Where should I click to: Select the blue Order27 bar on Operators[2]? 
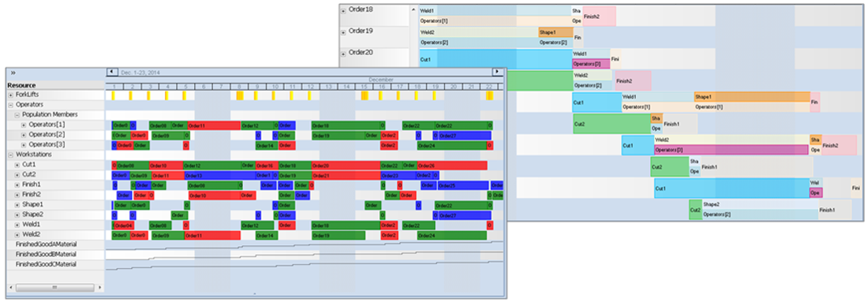[465, 136]
